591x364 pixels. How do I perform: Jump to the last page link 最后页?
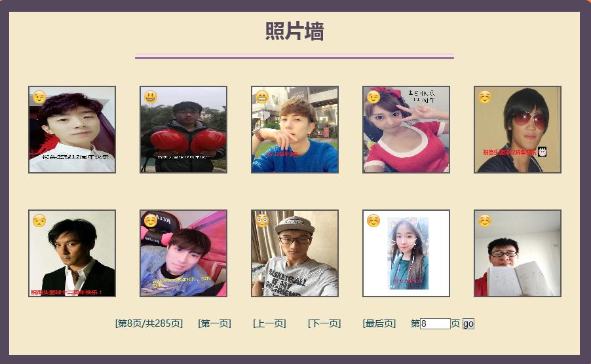pyautogui.click(x=379, y=323)
